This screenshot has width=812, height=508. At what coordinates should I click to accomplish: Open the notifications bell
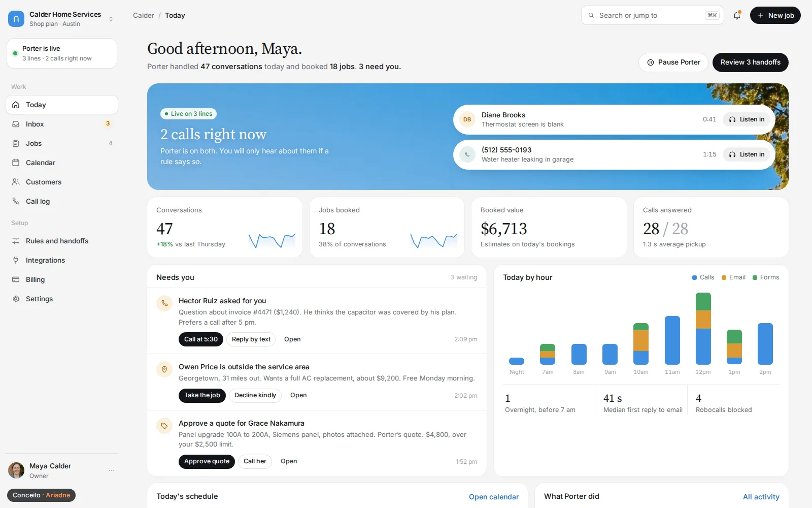[737, 15]
